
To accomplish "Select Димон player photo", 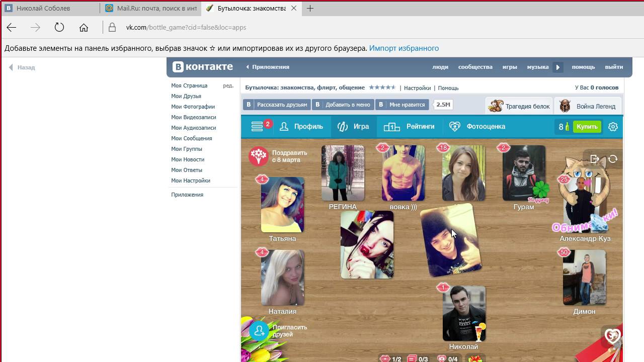I will [584, 278].
